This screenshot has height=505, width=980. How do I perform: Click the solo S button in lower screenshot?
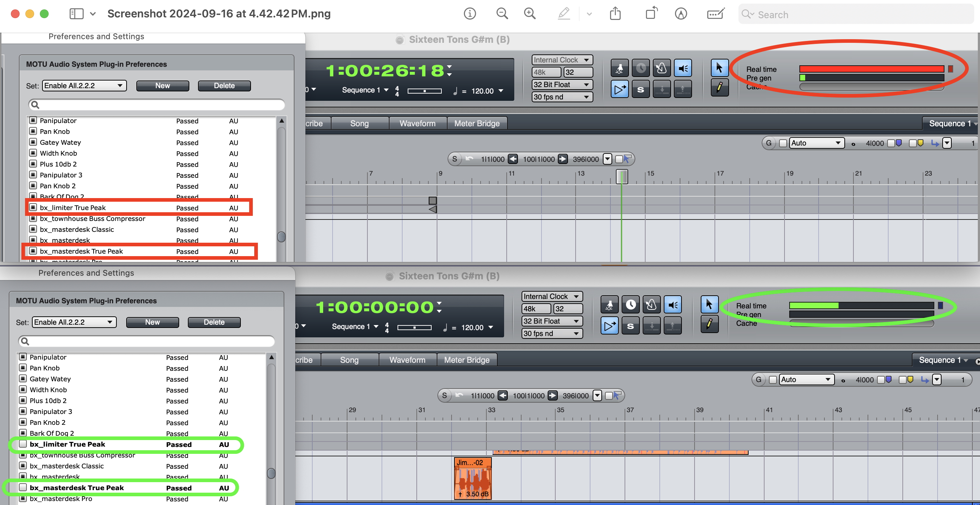(630, 326)
